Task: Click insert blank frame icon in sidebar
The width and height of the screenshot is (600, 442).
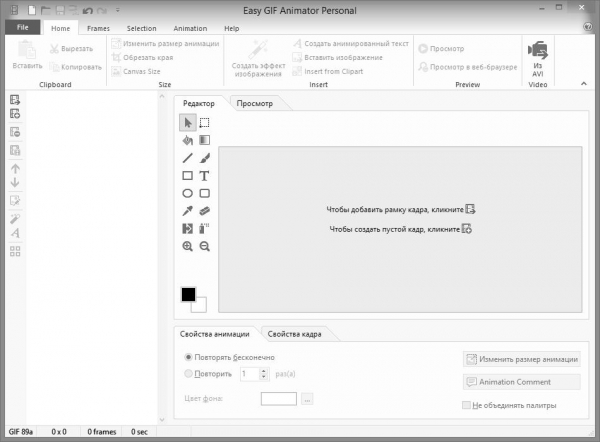Action: click(x=15, y=114)
